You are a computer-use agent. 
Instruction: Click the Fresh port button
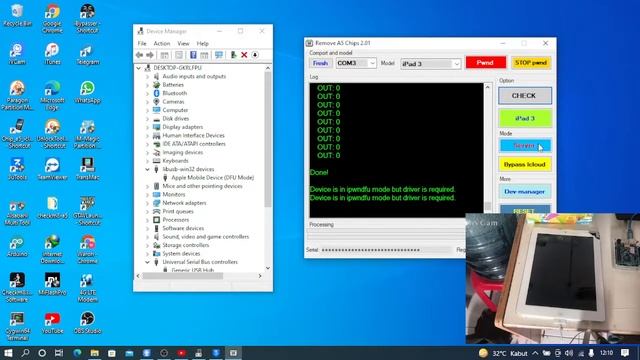(x=320, y=63)
